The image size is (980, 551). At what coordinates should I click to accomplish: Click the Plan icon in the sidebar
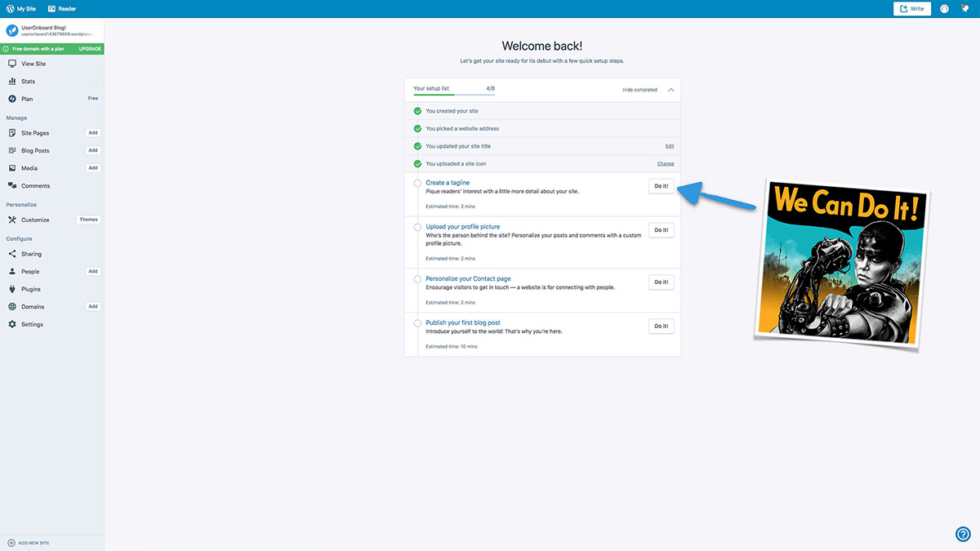coord(12,99)
